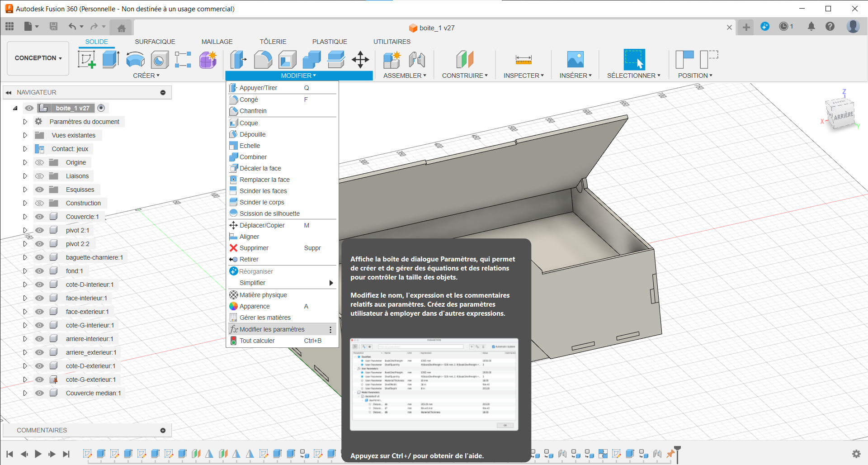Show the hidden Origine folder
The height and width of the screenshot is (465, 868).
(39, 162)
